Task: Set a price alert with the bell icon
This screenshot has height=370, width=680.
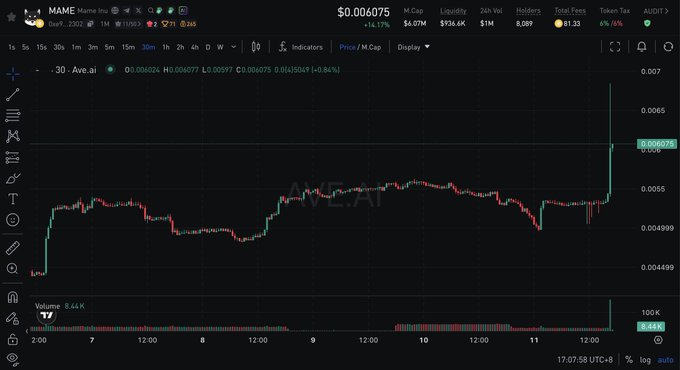Action: (x=642, y=47)
